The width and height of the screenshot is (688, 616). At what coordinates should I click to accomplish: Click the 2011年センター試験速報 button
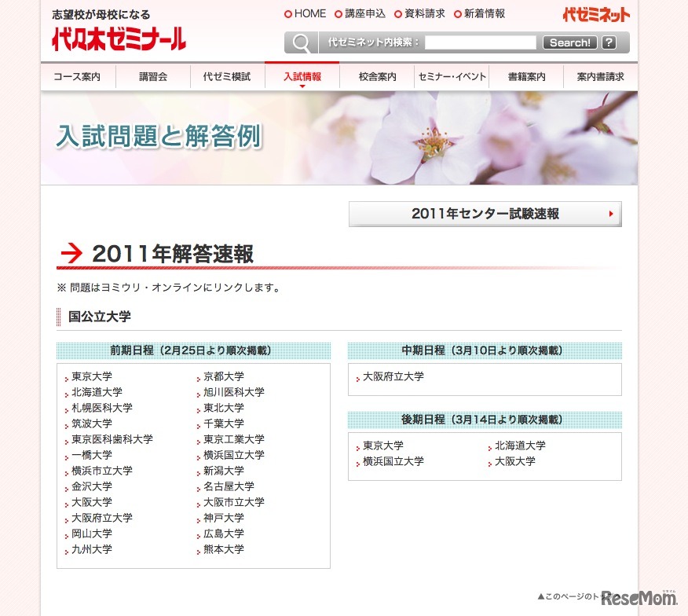tap(485, 214)
